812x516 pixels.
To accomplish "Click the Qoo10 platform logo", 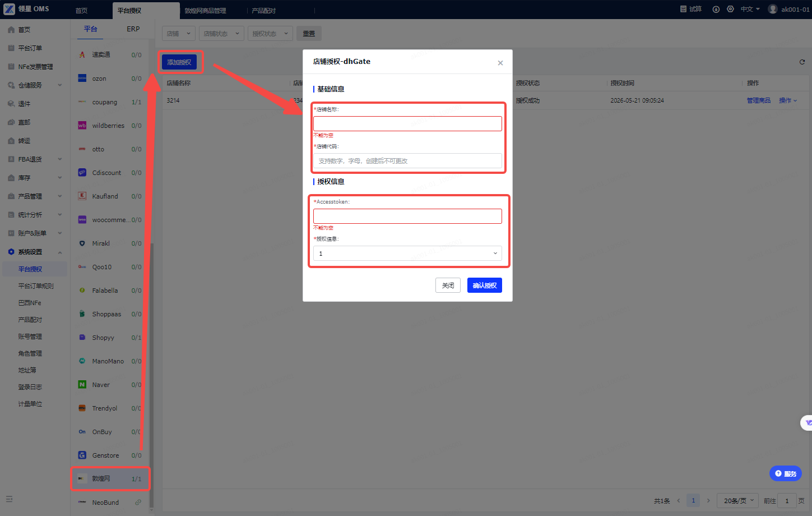I will (82, 267).
